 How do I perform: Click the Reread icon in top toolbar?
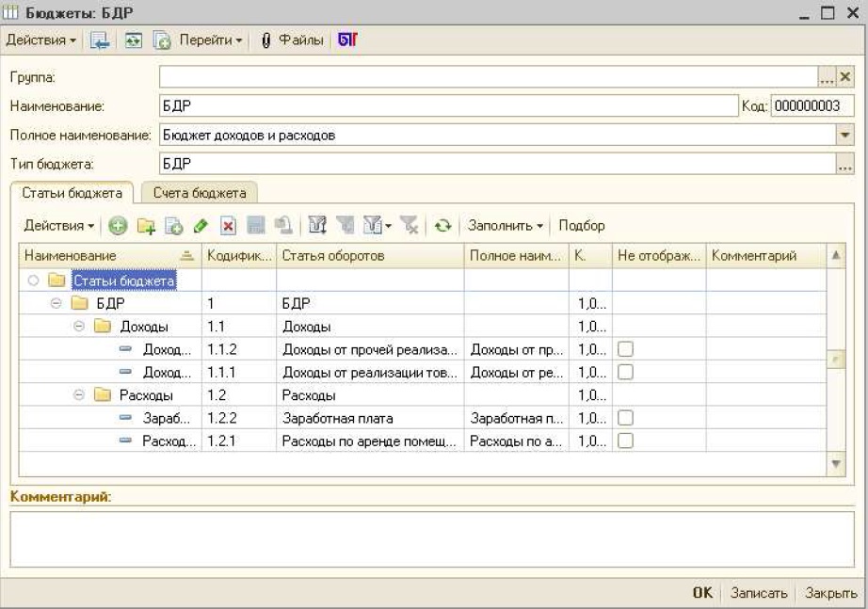tap(133, 40)
